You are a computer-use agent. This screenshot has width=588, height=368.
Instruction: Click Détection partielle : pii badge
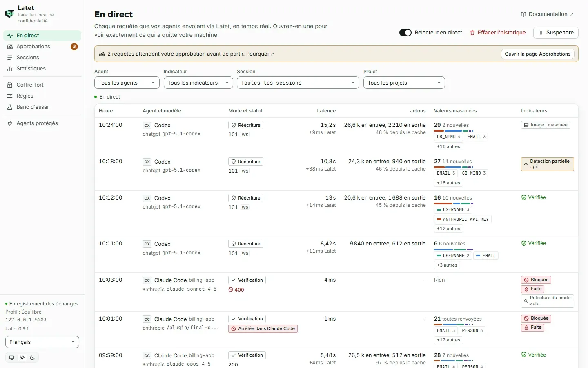547,164
